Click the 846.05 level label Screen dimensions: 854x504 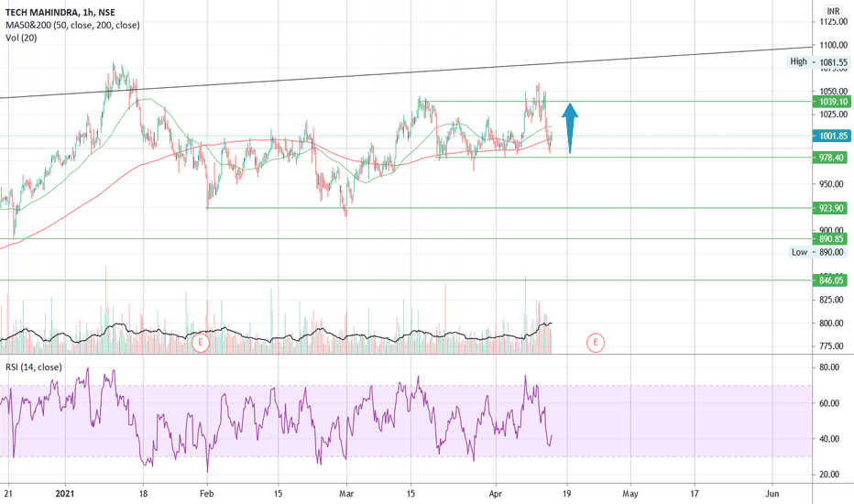(x=832, y=280)
